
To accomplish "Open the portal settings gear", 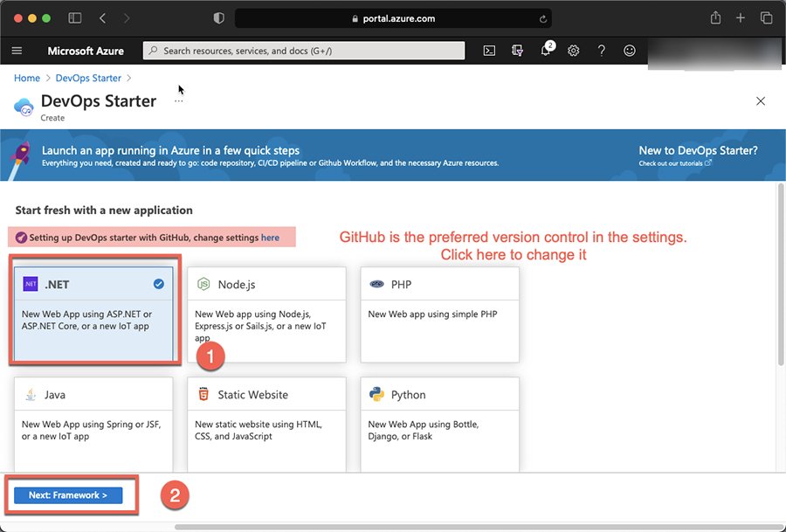I will pyautogui.click(x=573, y=51).
